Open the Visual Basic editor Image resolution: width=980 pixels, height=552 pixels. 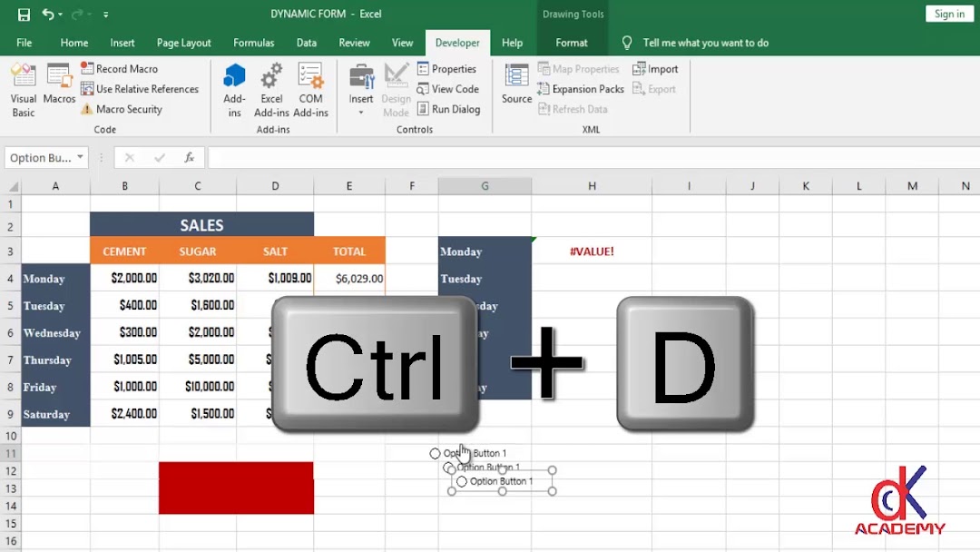23,91
